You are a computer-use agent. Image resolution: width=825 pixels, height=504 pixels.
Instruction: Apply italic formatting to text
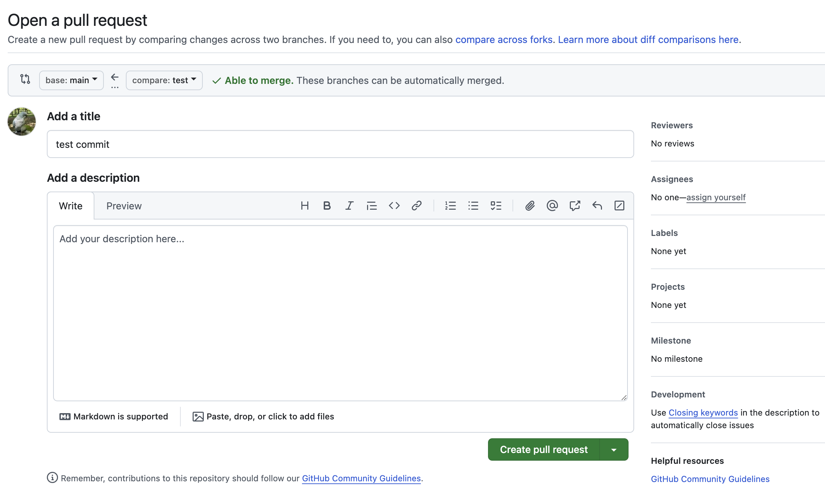pos(349,206)
